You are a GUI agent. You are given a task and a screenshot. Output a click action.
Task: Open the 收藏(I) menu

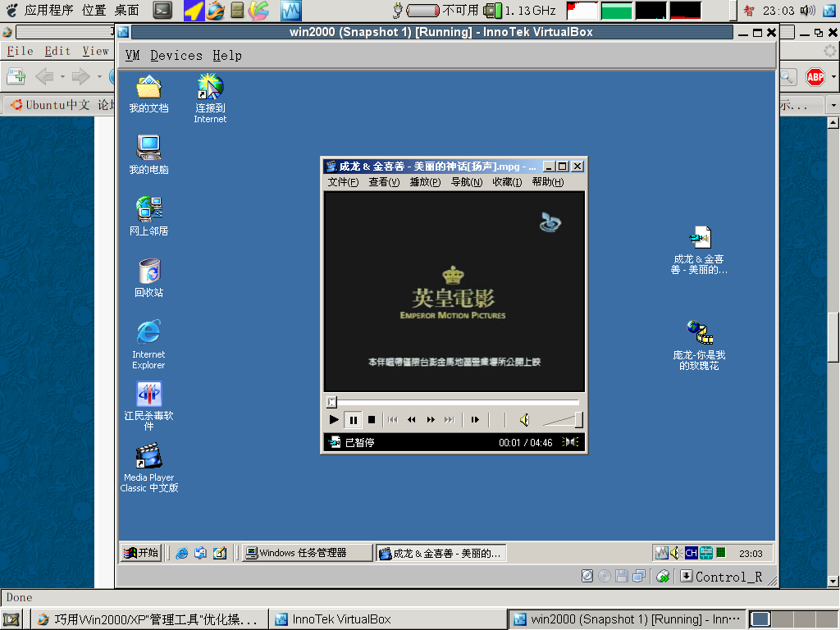(x=507, y=182)
